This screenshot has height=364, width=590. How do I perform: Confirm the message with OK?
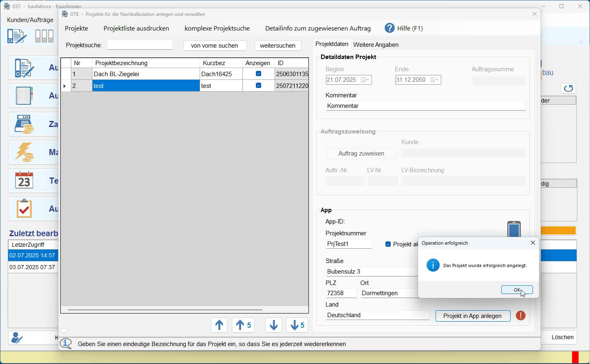(x=517, y=290)
